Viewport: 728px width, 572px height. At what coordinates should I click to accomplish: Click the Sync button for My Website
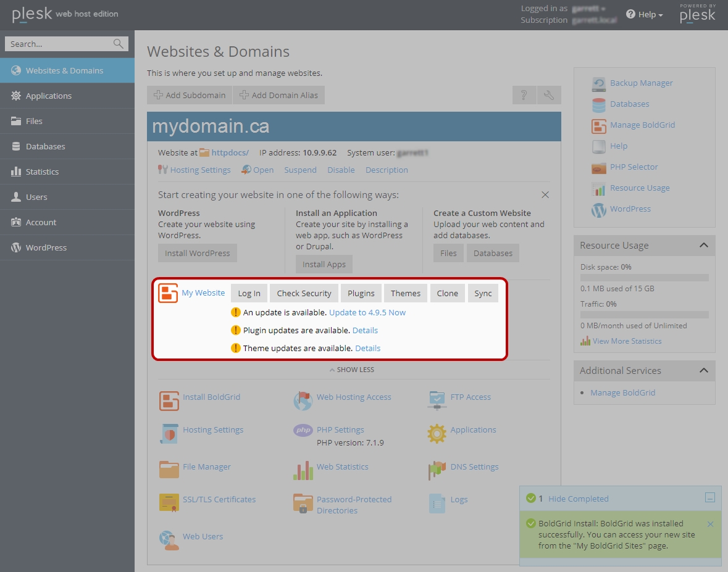pyautogui.click(x=483, y=293)
